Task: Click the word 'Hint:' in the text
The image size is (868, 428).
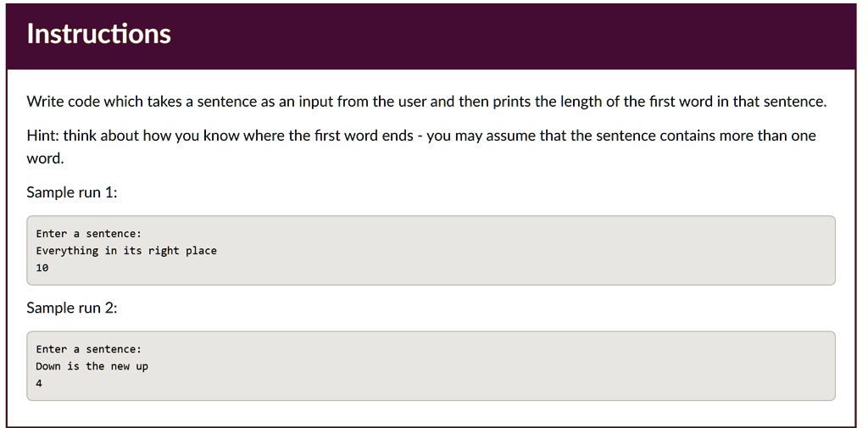Action: 43,136
